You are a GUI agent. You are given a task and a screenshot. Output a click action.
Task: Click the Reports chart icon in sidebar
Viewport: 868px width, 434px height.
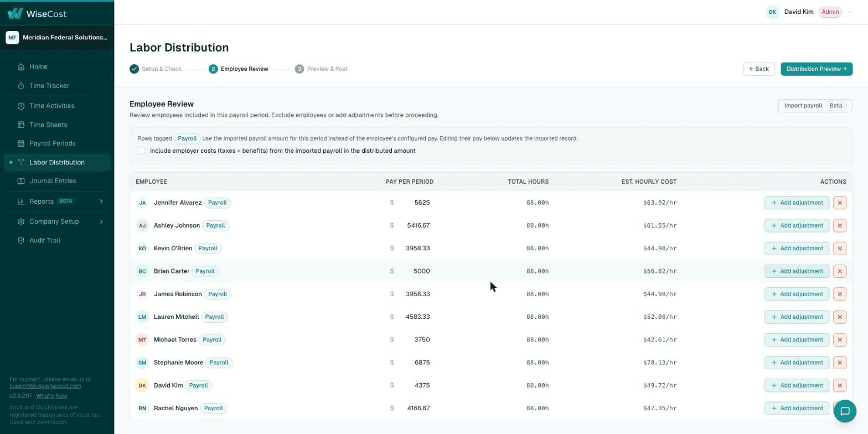pyautogui.click(x=21, y=201)
